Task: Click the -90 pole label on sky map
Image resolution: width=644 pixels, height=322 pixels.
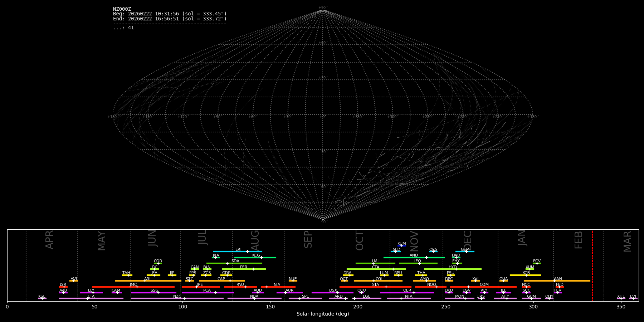Action: [x=322, y=222]
